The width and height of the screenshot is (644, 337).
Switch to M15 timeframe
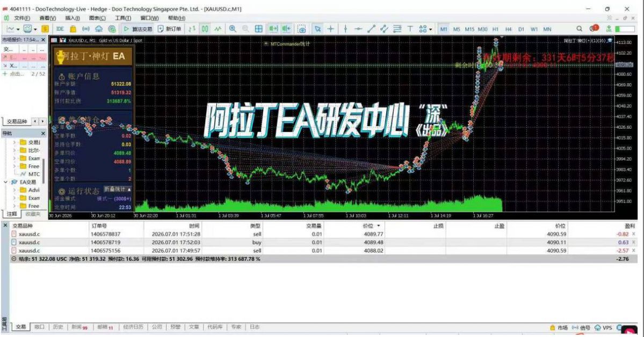[469, 29]
